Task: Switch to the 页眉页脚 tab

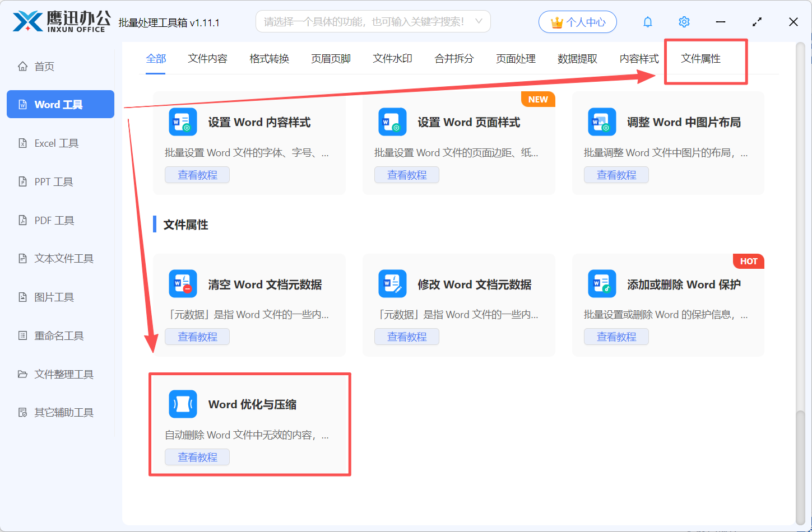Action: tap(331, 59)
